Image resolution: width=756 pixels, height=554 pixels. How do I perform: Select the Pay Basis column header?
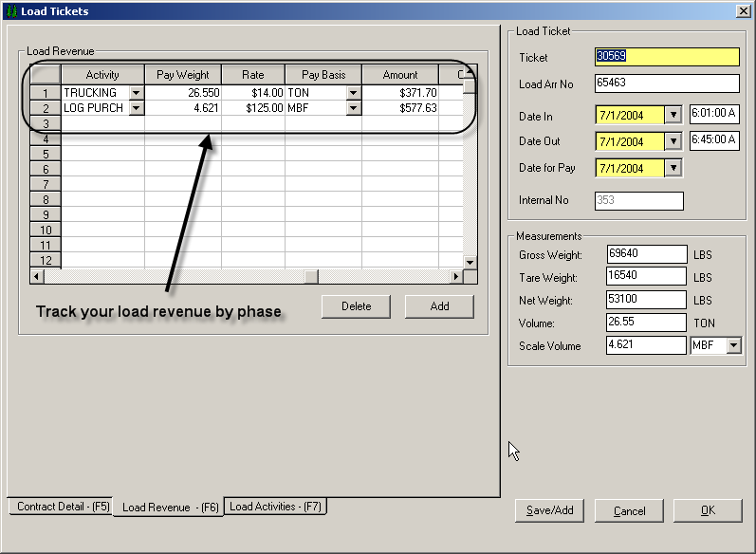click(323, 75)
